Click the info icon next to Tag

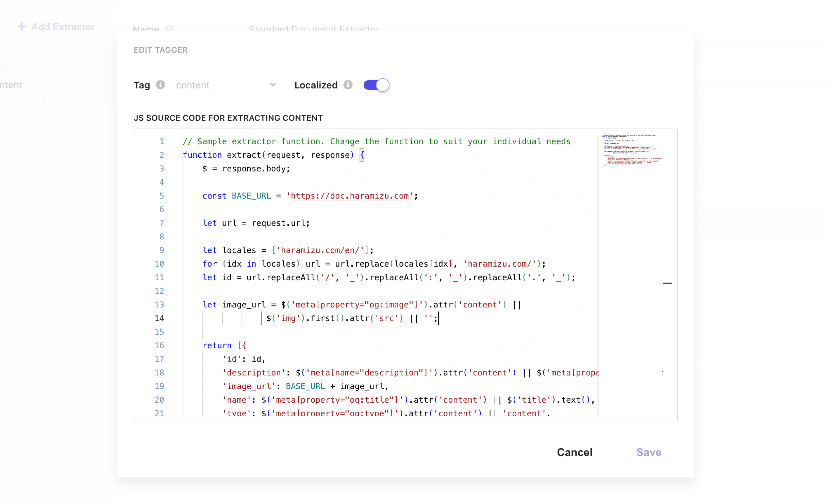[x=161, y=85]
